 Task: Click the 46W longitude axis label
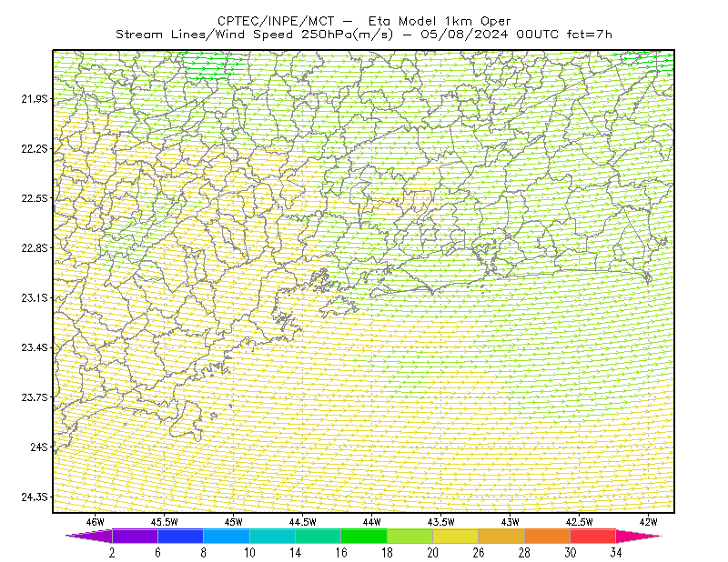[96, 522]
